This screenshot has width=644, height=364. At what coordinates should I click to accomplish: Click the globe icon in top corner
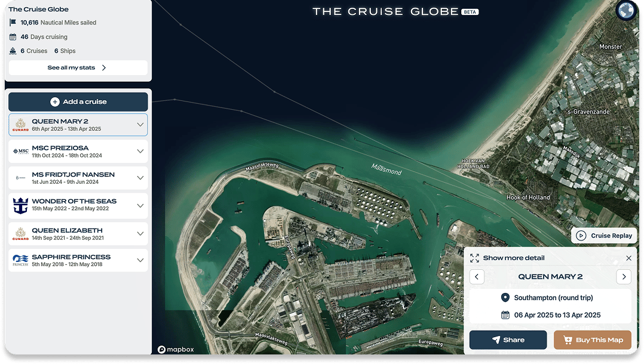[626, 10]
